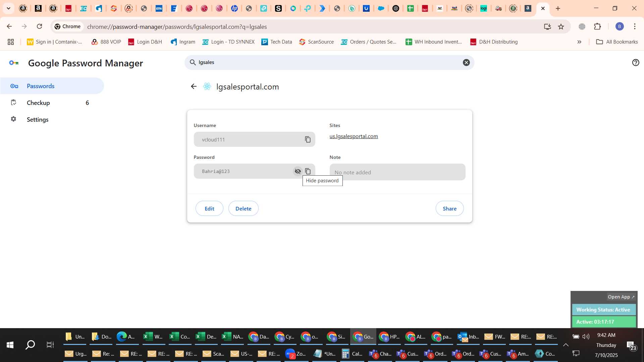Screen dimensions: 644x362
Task: Go back to the passwords list
Action: tap(194, 86)
